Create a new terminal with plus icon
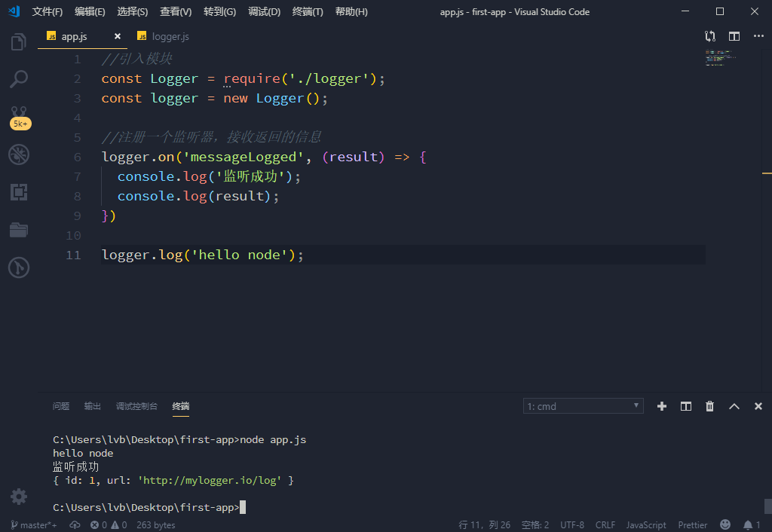The height and width of the screenshot is (532, 772). click(x=662, y=406)
